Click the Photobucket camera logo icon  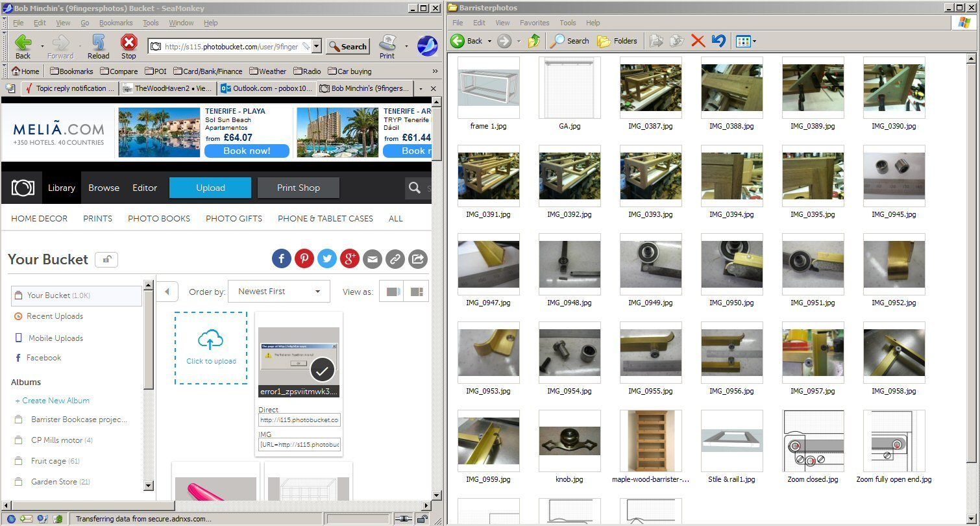(23, 188)
